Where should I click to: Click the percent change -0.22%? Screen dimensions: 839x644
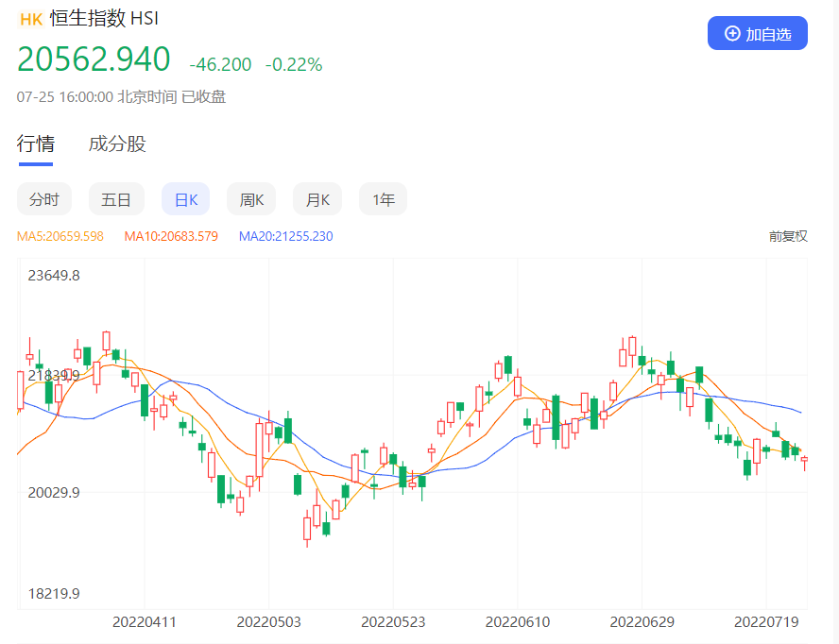click(x=294, y=65)
